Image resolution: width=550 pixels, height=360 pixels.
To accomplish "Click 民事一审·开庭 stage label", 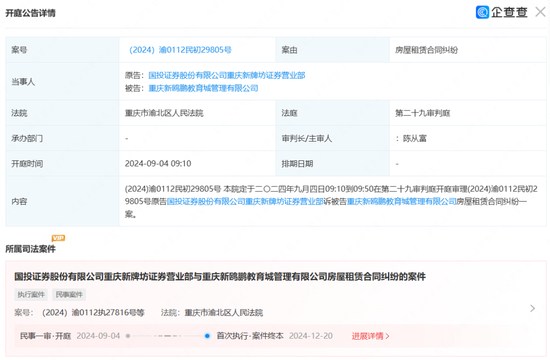I will click(x=46, y=336).
